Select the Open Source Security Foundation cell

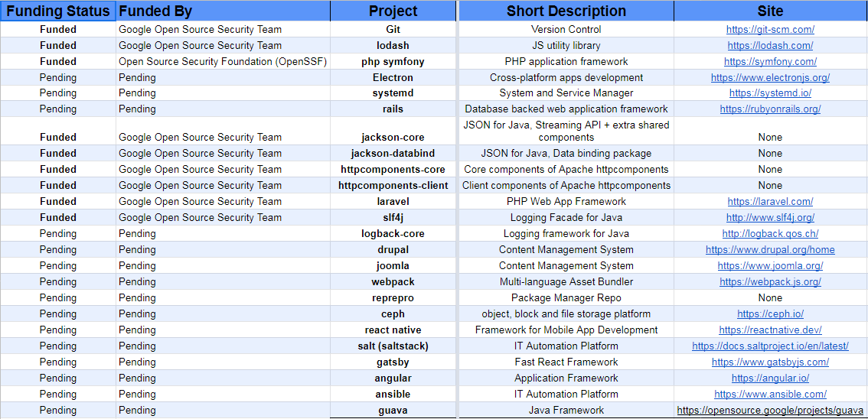(x=223, y=61)
